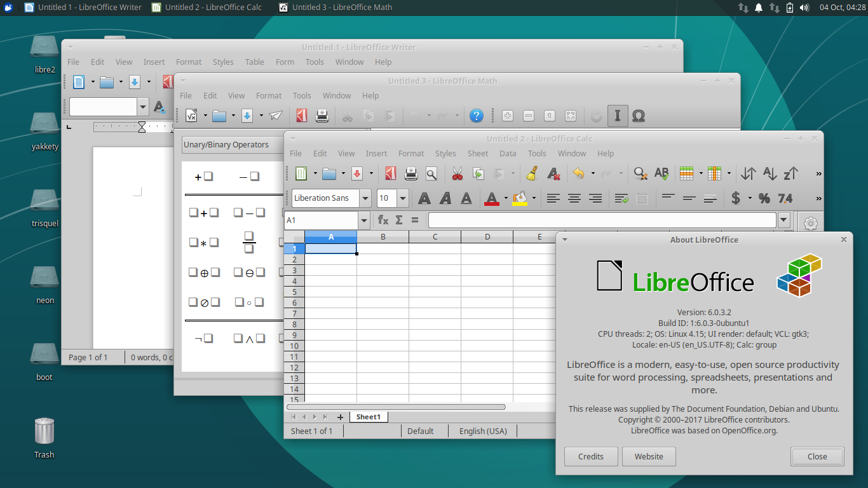Click the Undo arrow in Calc

(578, 173)
